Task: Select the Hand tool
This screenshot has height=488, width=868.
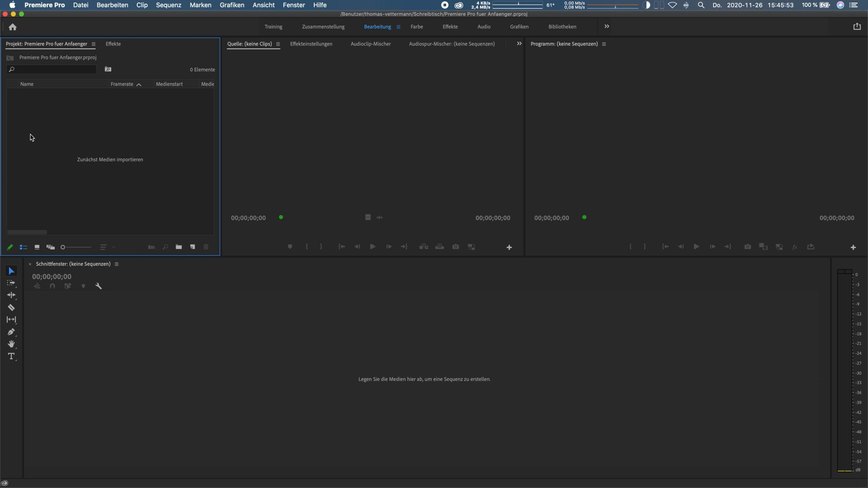Action: pos(11,344)
